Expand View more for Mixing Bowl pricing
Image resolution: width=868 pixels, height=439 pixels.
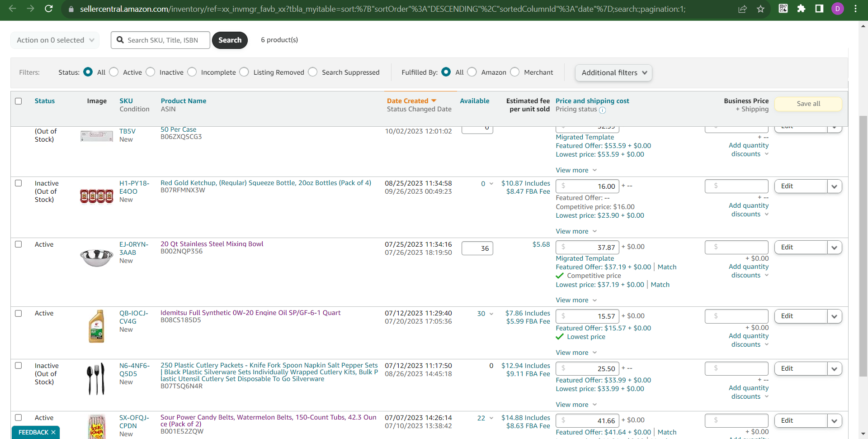(x=576, y=300)
